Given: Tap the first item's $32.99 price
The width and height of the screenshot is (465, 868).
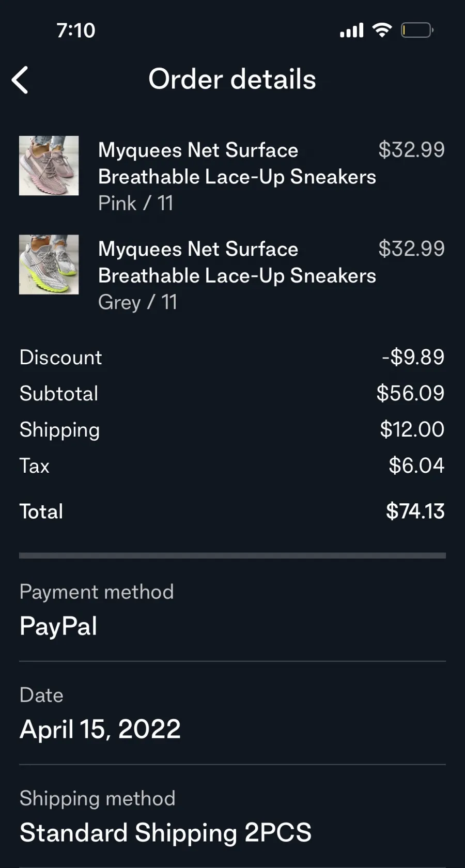Looking at the screenshot, I should tap(411, 150).
